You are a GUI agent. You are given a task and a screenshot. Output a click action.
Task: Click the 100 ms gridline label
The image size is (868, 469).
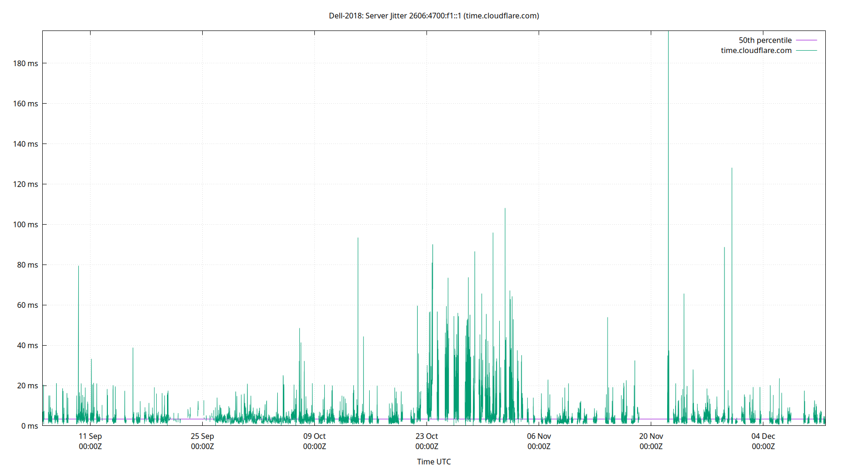coord(26,225)
